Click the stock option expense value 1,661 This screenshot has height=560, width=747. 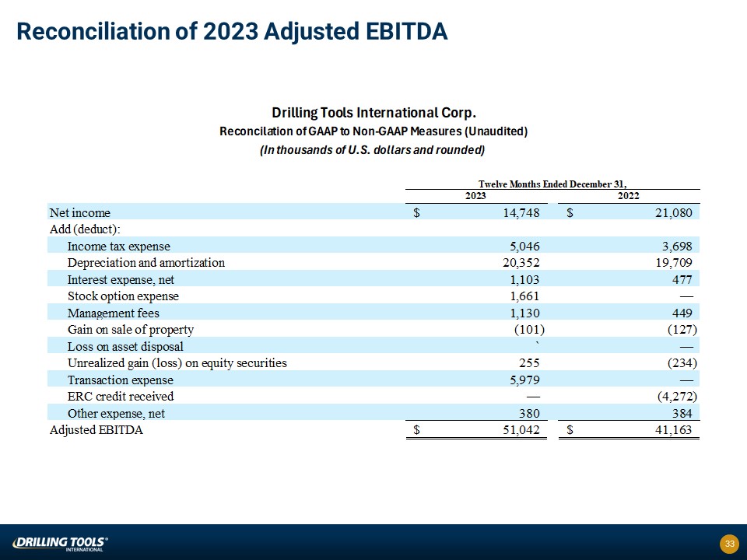point(525,296)
